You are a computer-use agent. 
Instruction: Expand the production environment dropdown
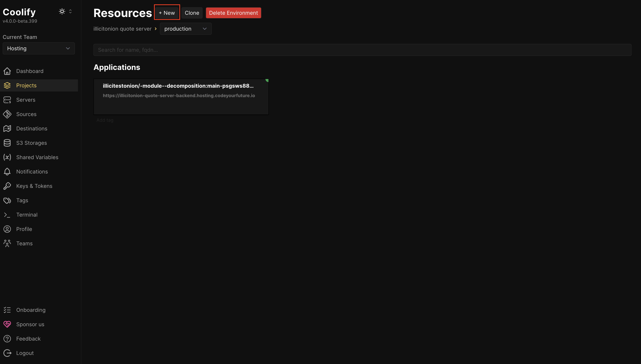point(185,29)
